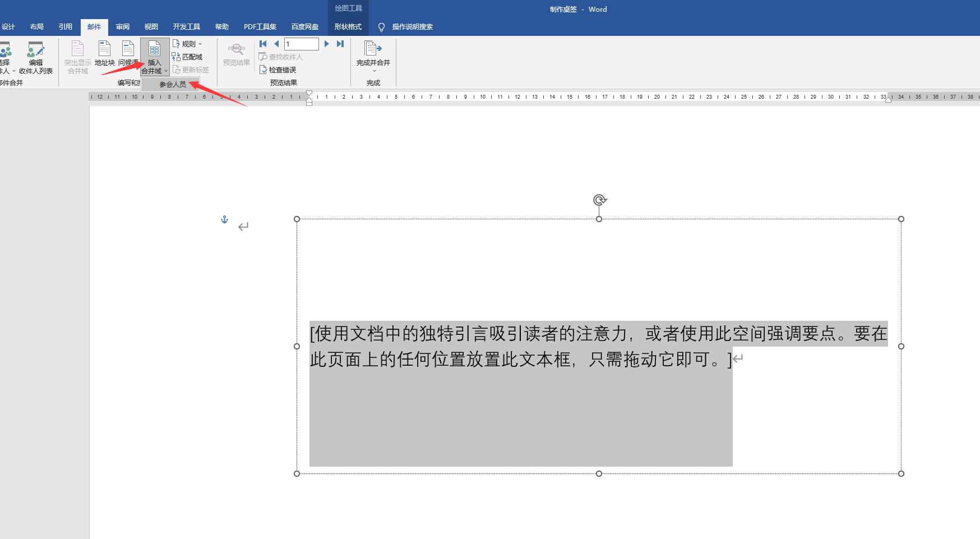Click the text box's top-right corner handle

click(902, 219)
